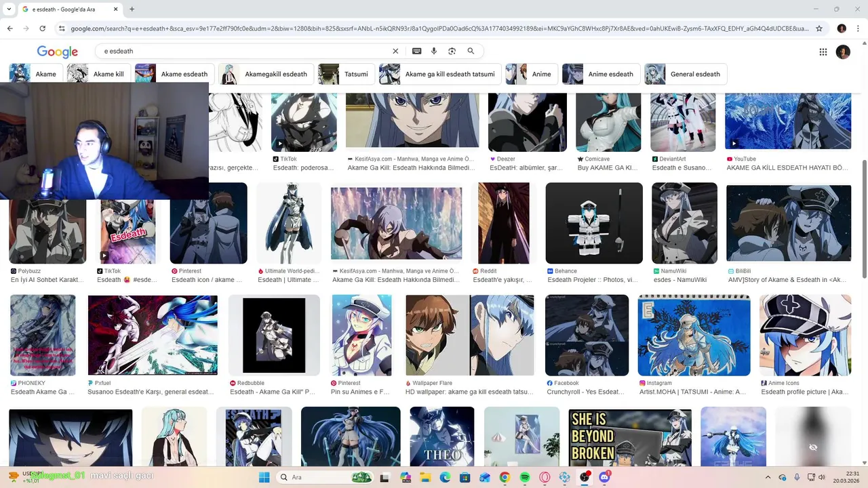Viewport: 868px width, 488px height.
Task: Open 'esdes - NamuWiki' result link
Action: tap(680, 279)
